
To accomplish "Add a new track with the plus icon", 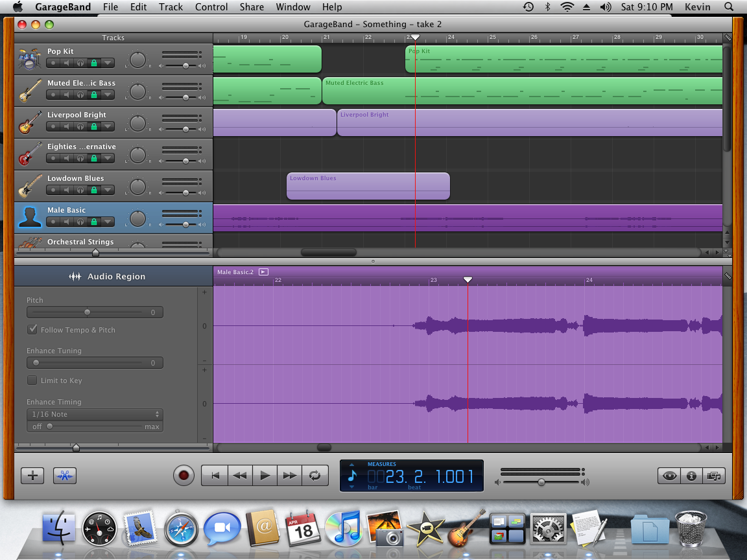I will click(x=32, y=475).
